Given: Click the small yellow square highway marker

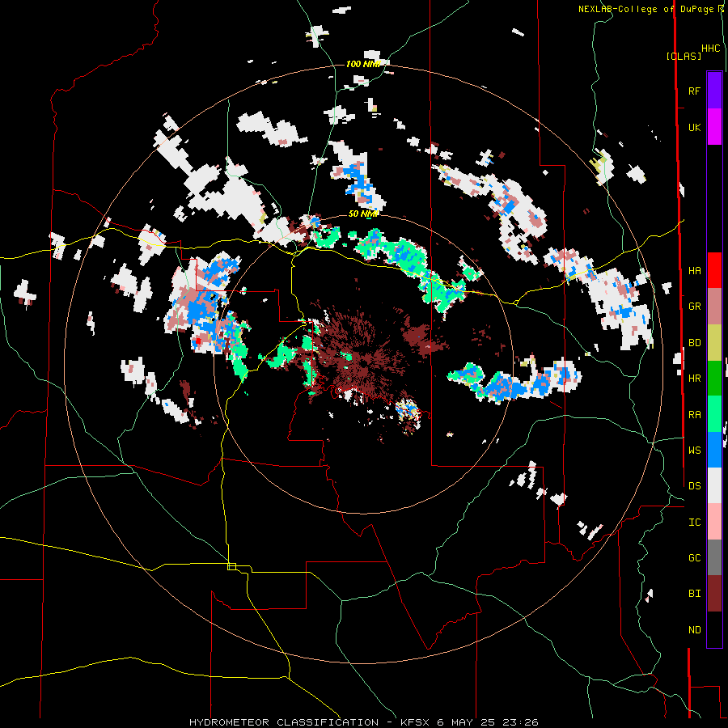Looking at the screenshot, I should point(231,566).
